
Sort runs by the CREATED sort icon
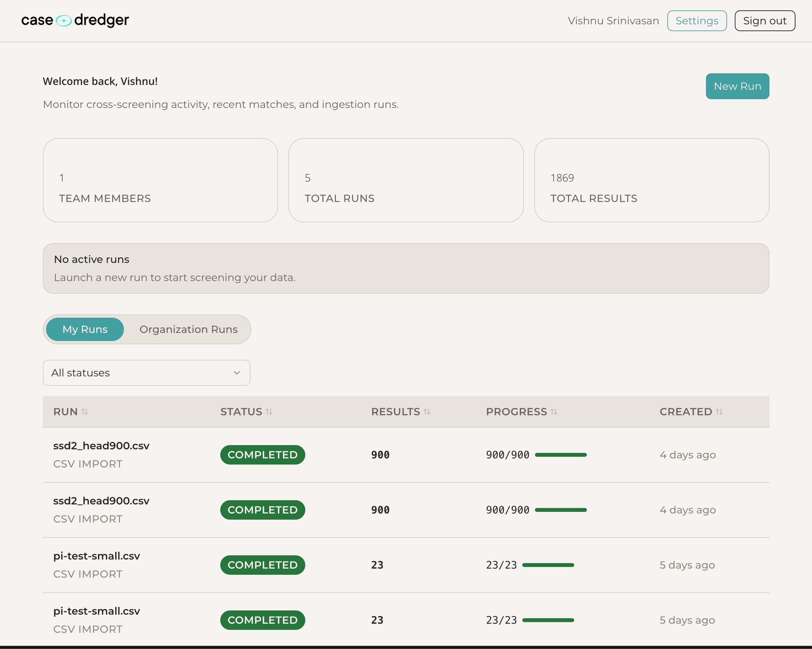720,412
